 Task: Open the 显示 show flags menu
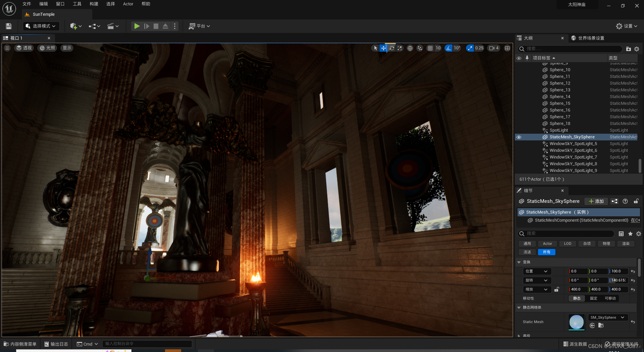67,48
